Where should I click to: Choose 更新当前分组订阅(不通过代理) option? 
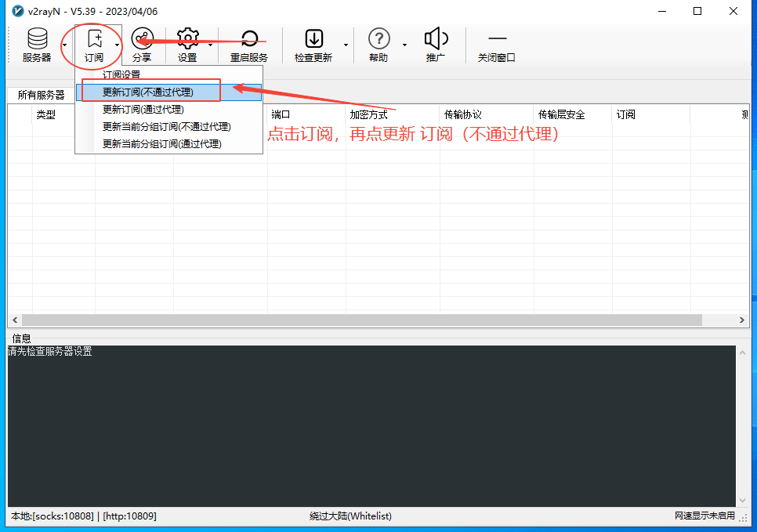click(167, 127)
